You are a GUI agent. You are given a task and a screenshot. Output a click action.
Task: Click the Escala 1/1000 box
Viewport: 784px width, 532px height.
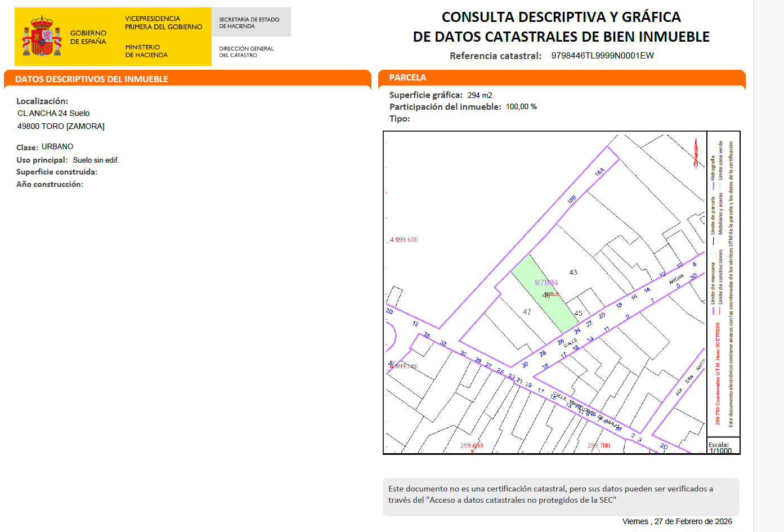[x=723, y=447]
